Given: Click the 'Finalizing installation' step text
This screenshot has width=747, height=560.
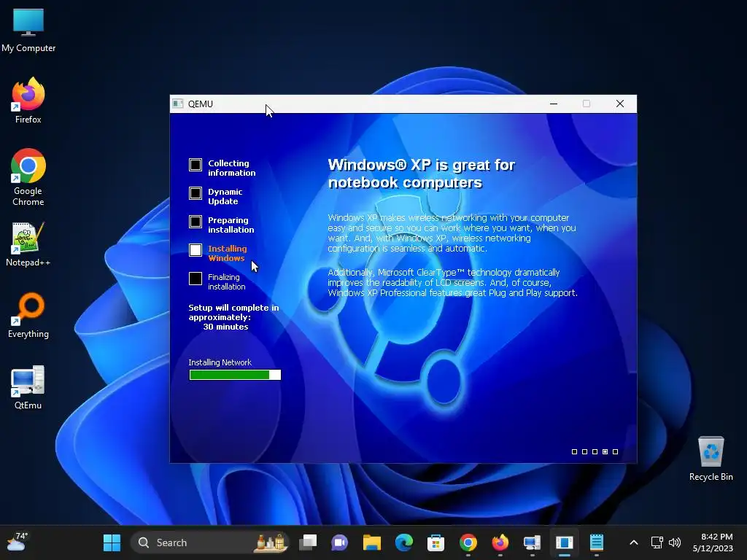Looking at the screenshot, I should pos(227,282).
